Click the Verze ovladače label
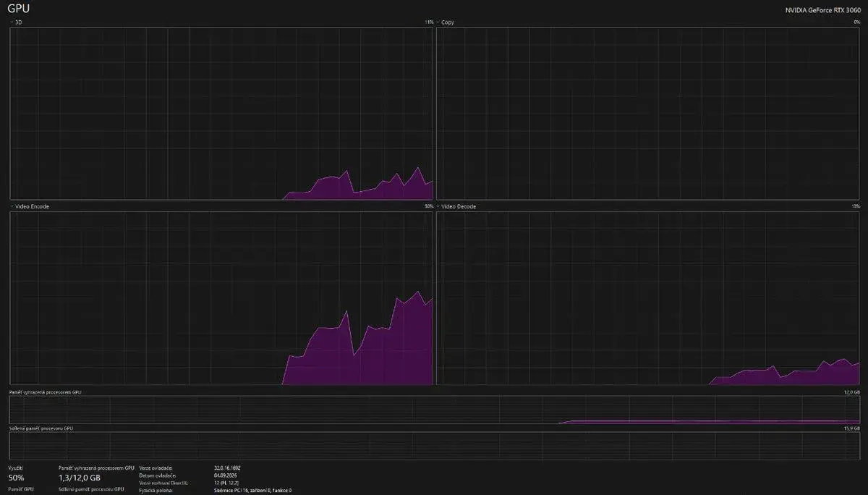Viewport: 868px width, 495px height. (156, 467)
